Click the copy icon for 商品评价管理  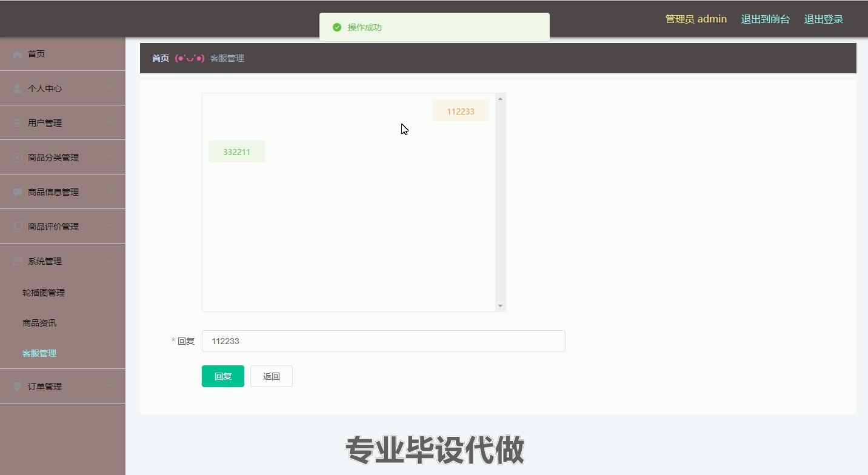[x=18, y=227]
